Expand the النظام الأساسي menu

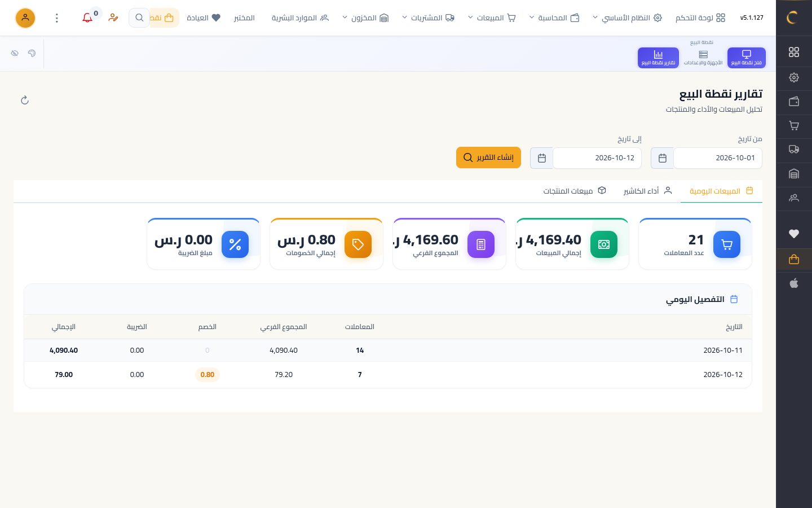click(626, 18)
